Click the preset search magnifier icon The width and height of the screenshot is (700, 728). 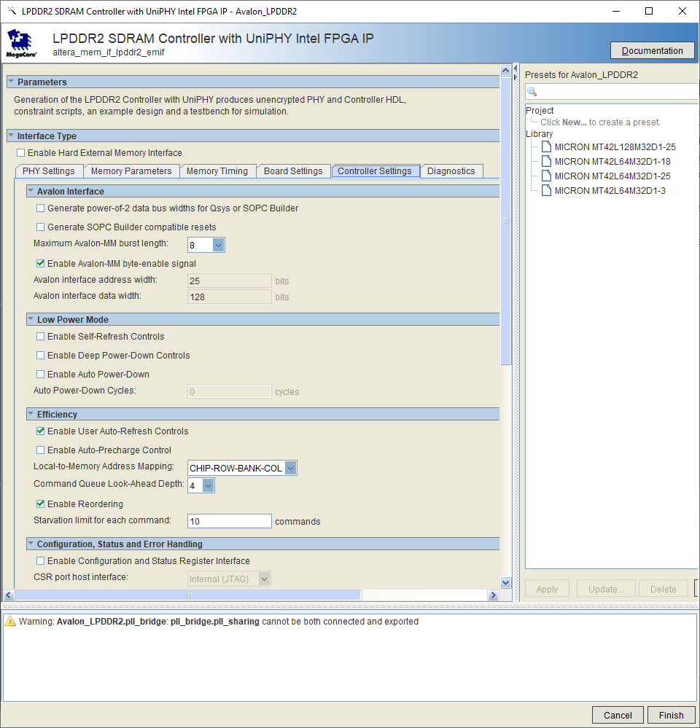[x=532, y=92]
